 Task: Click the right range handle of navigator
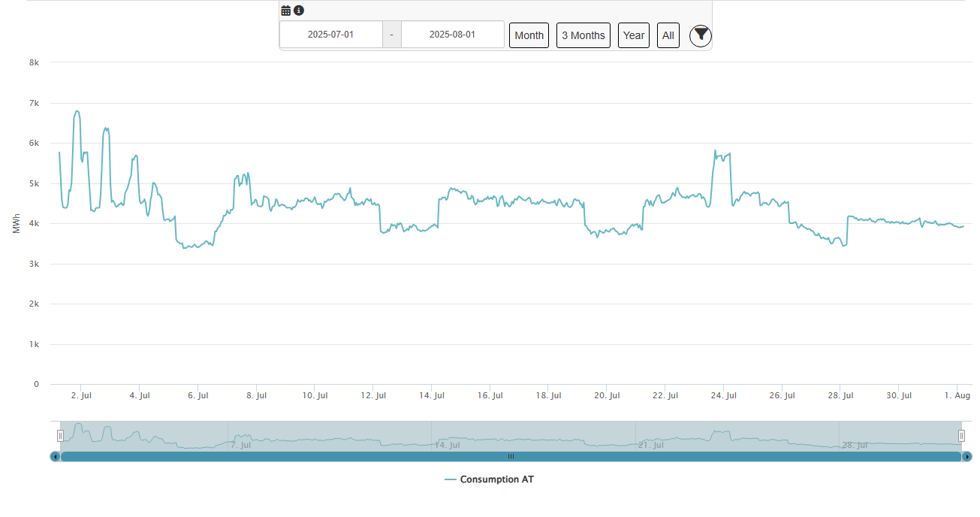point(961,436)
